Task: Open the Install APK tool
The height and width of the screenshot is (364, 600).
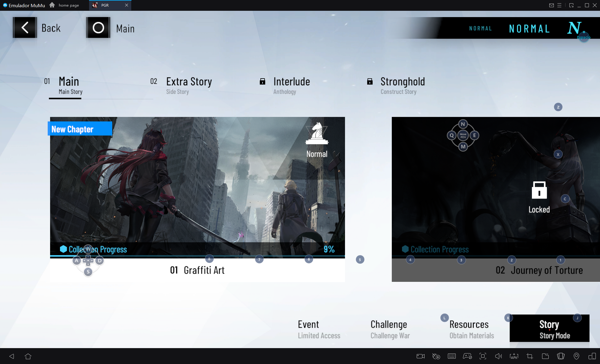Action: point(514,356)
